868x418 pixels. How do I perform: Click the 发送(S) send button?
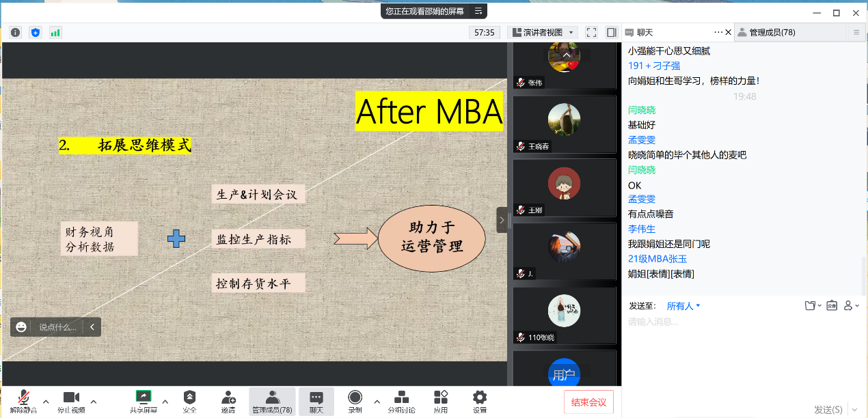tap(828, 409)
